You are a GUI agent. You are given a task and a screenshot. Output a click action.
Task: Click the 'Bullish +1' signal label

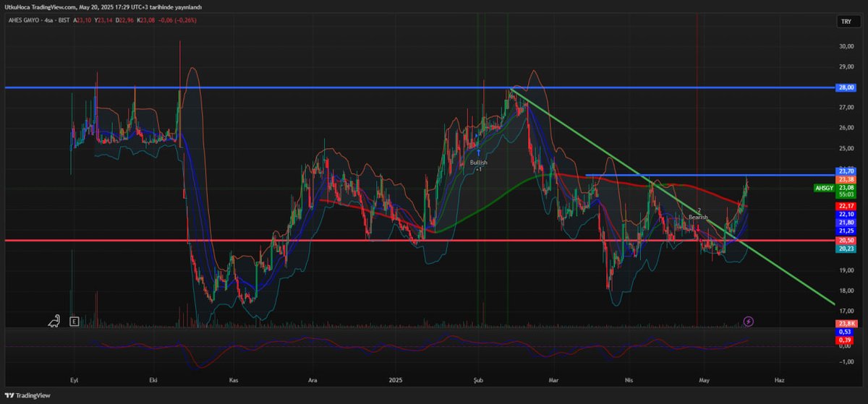479,165
